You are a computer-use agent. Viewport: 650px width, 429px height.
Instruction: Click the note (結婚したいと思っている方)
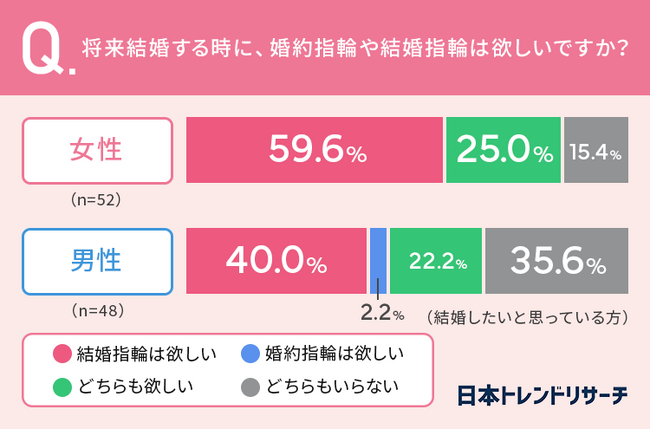point(526,317)
